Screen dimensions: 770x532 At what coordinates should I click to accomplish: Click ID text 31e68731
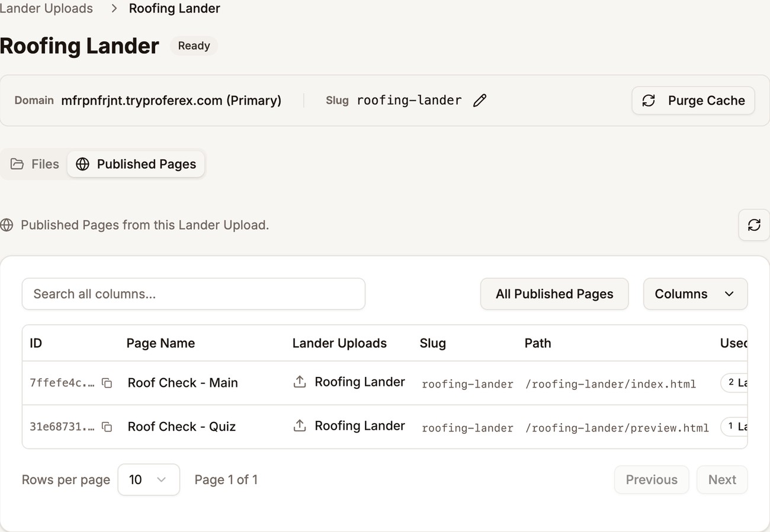62,427
